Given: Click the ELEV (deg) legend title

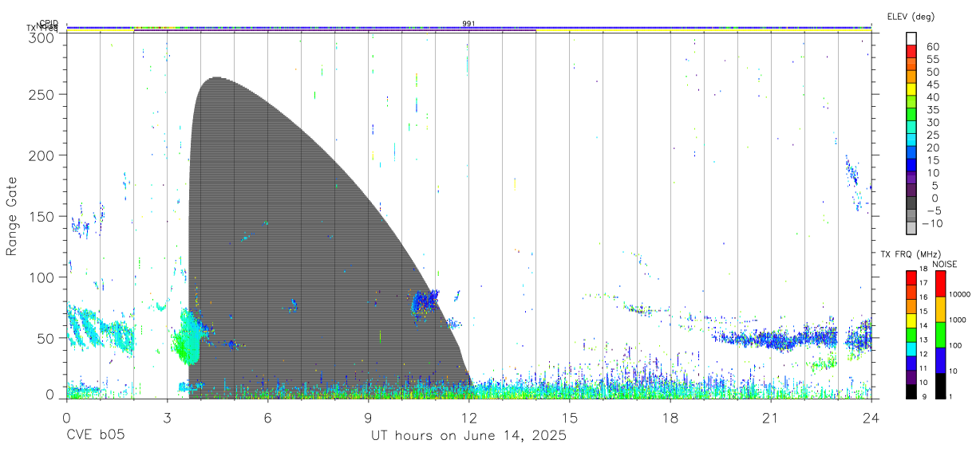Looking at the screenshot, I should tap(911, 17).
